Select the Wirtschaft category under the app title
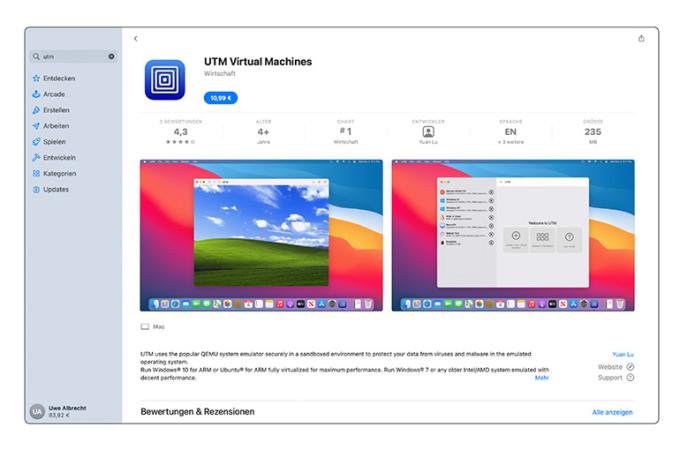The width and height of the screenshot is (680, 450). click(x=220, y=74)
